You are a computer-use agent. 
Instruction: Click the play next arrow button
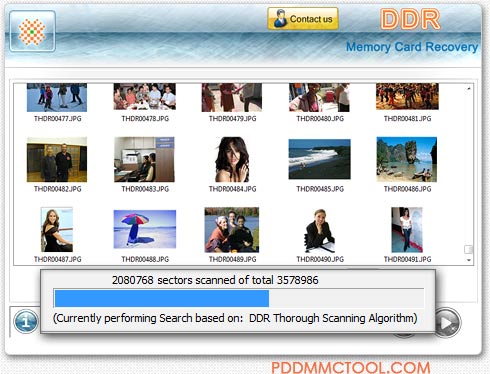coord(448,323)
